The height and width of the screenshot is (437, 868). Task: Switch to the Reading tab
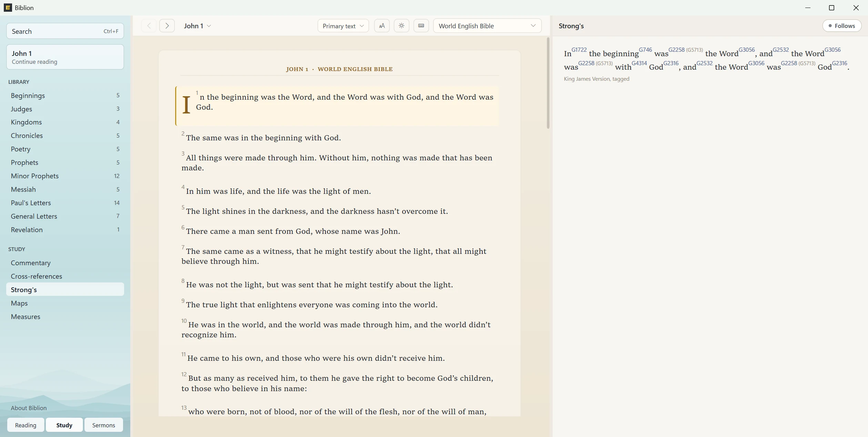point(26,425)
